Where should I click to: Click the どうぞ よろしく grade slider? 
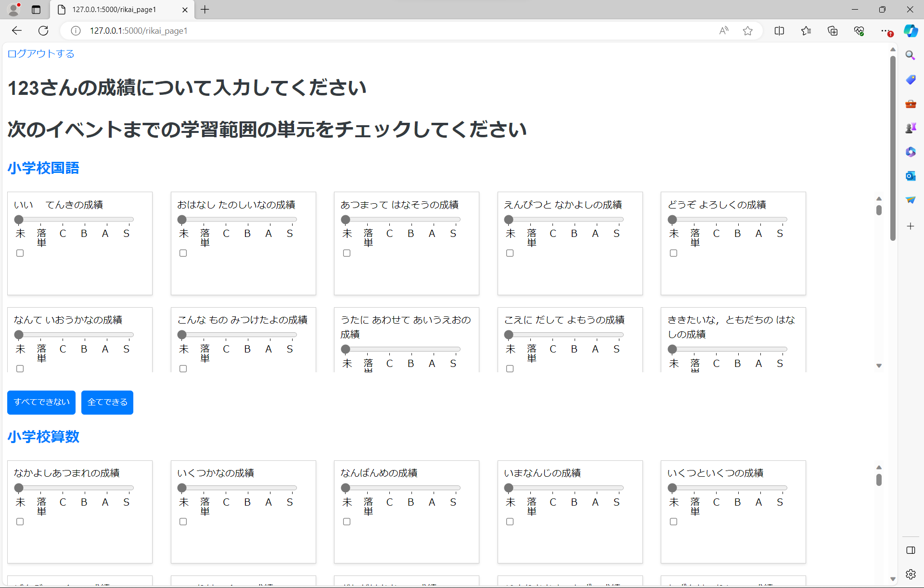[x=729, y=220]
